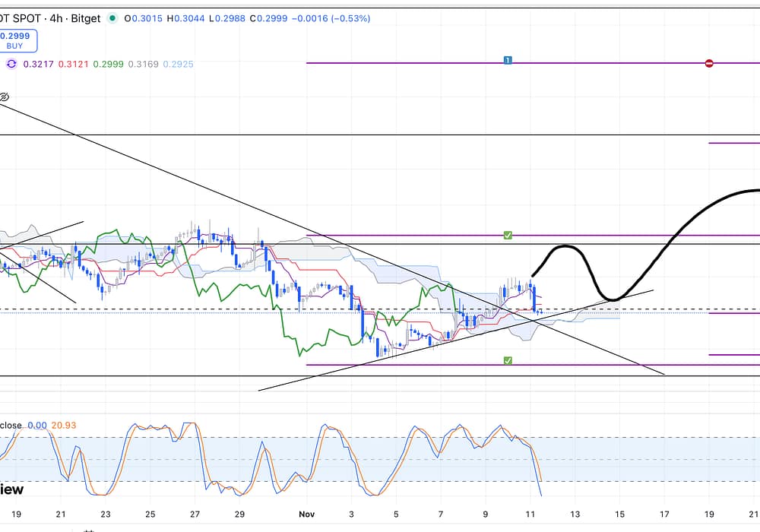
Task: Click the light blue Ichimoku value 0.2925
Action: (x=178, y=65)
